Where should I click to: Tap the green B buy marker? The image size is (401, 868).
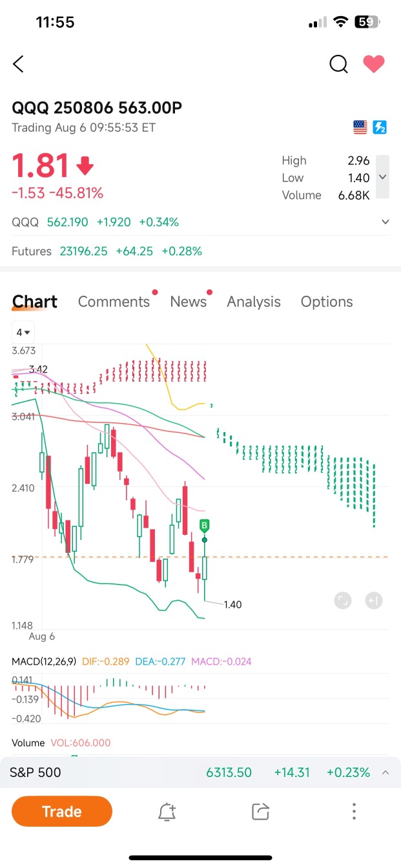pyautogui.click(x=204, y=524)
